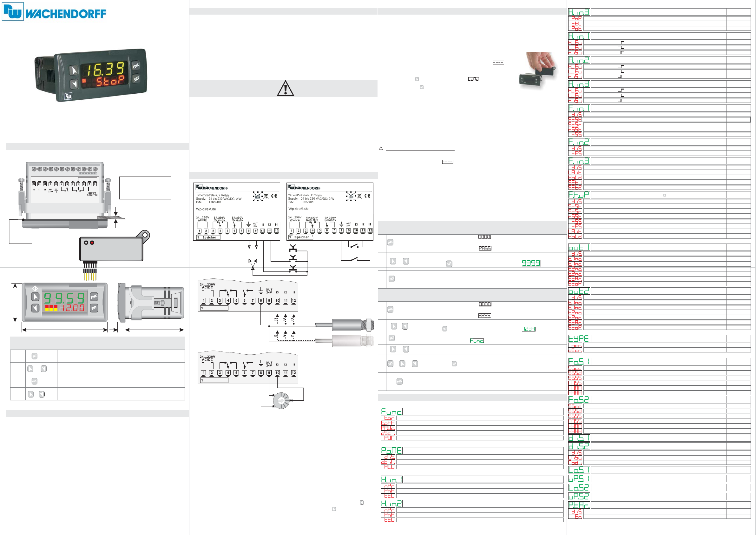Click the green Fo.S.2 parameter heading
Image resolution: width=756 pixels, height=535 pixels.
[x=579, y=399]
